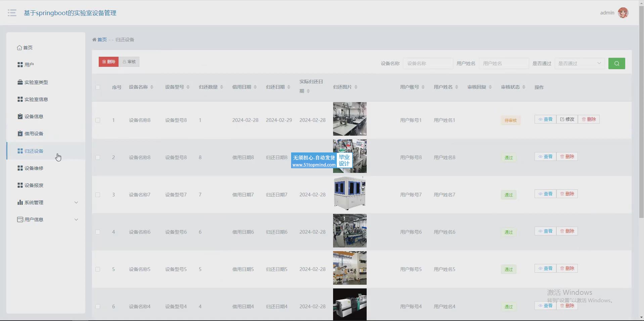Open 实验室类型 in sidebar

point(46,82)
